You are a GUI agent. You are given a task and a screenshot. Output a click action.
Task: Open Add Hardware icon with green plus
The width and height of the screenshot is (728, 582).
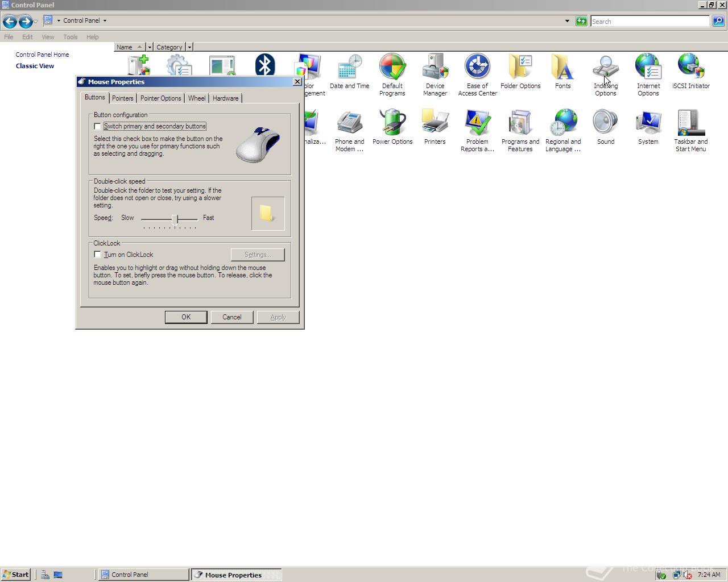[138, 65]
